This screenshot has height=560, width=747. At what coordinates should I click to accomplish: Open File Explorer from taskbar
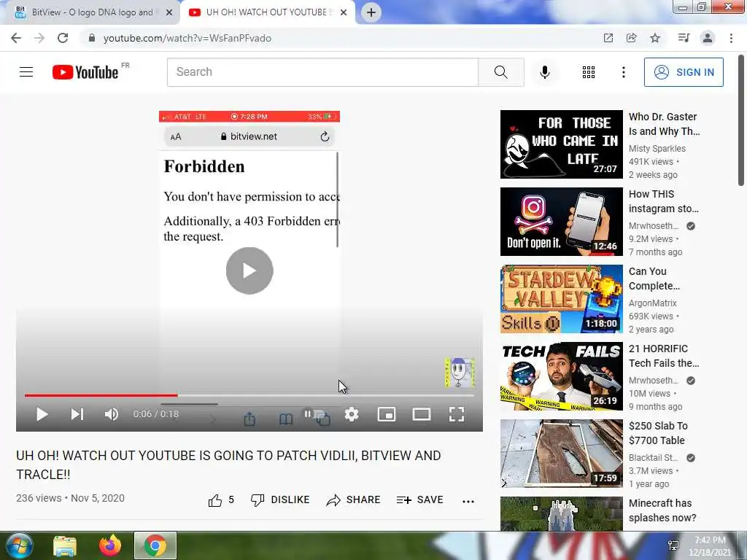pos(65,545)
